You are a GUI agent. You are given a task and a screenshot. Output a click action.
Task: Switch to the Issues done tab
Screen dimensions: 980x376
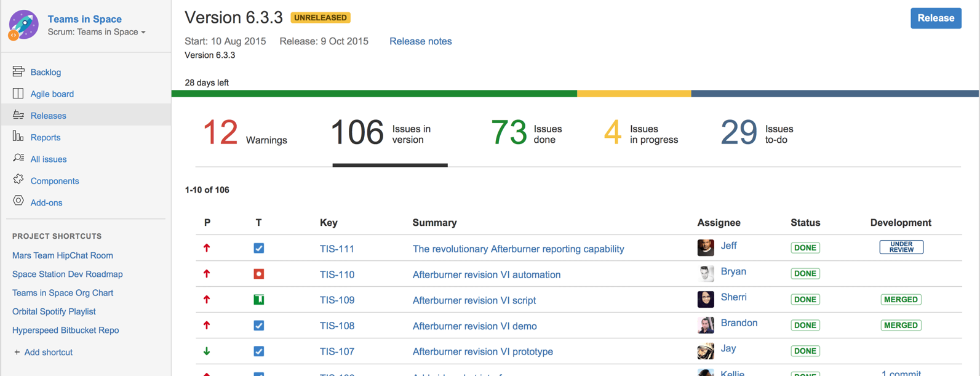pyautogui.click(x=526, y=134)
